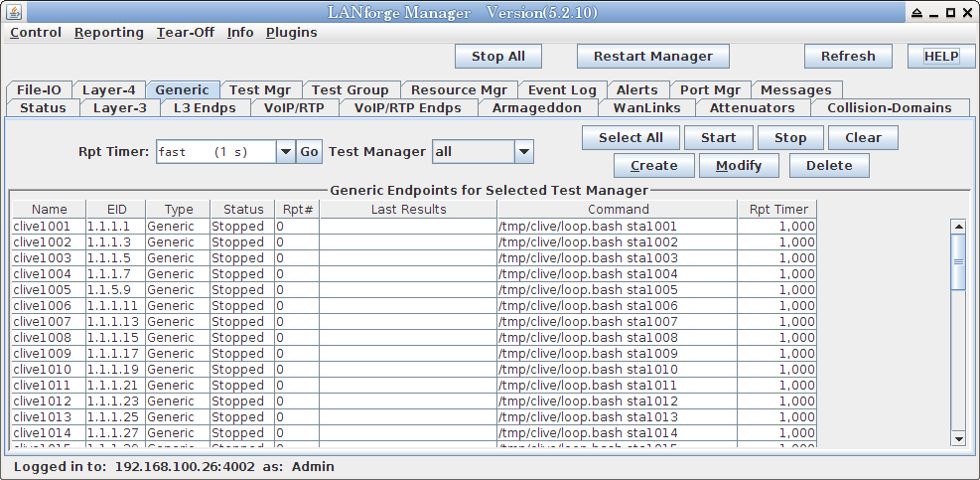Click the Last Results column header
Viewport: 980px width, 480px height.
(409, 209)
